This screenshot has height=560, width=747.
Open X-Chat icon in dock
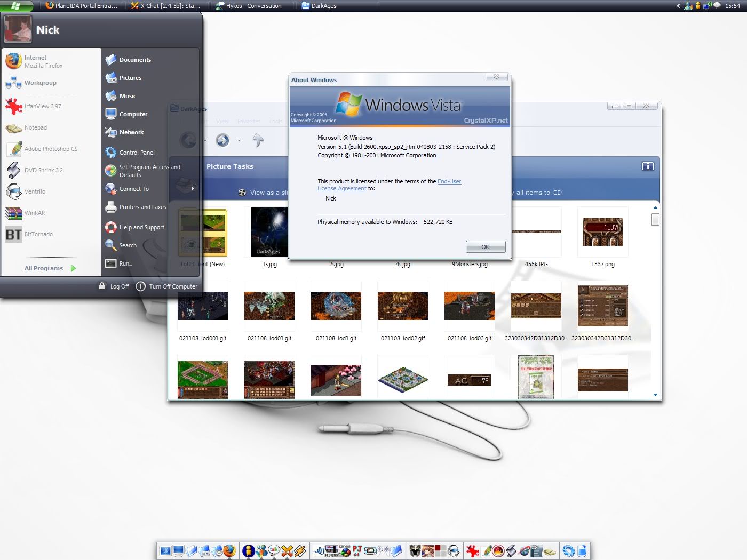pos(287,551)
